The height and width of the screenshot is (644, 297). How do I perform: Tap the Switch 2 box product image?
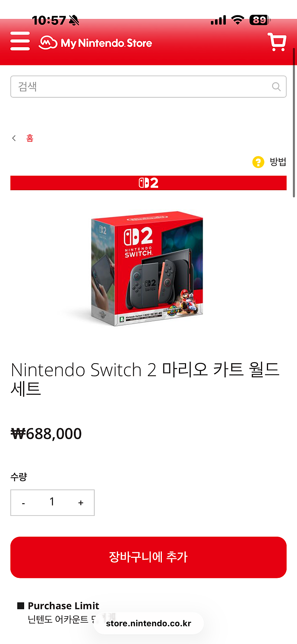pos(147,269)
